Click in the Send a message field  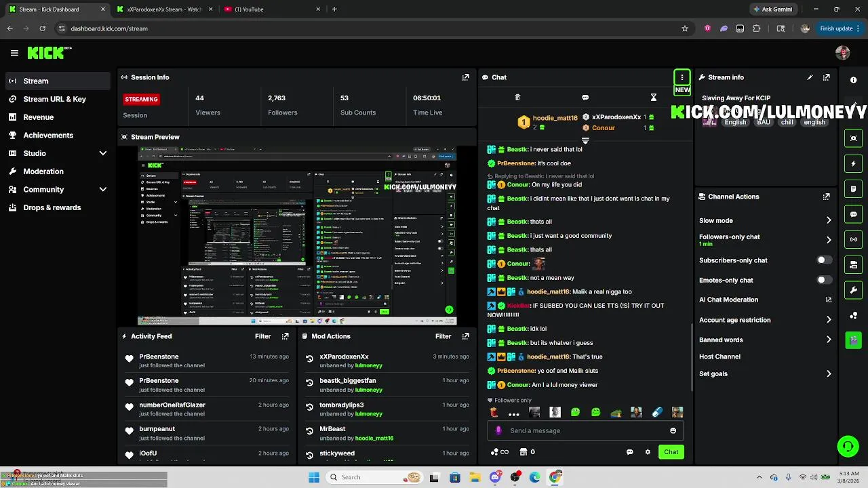(585, 430)
